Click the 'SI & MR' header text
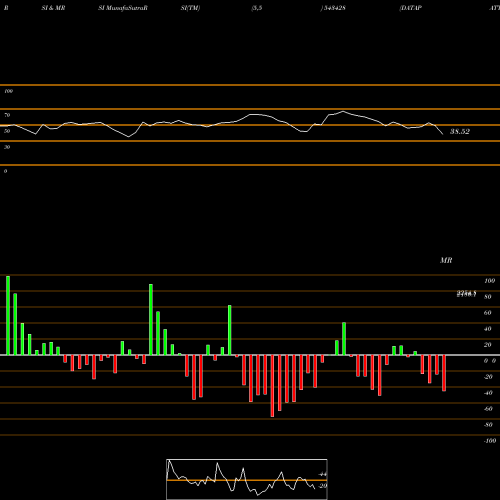The width and height of the screenshot is (500, 500). coord(53,8)
